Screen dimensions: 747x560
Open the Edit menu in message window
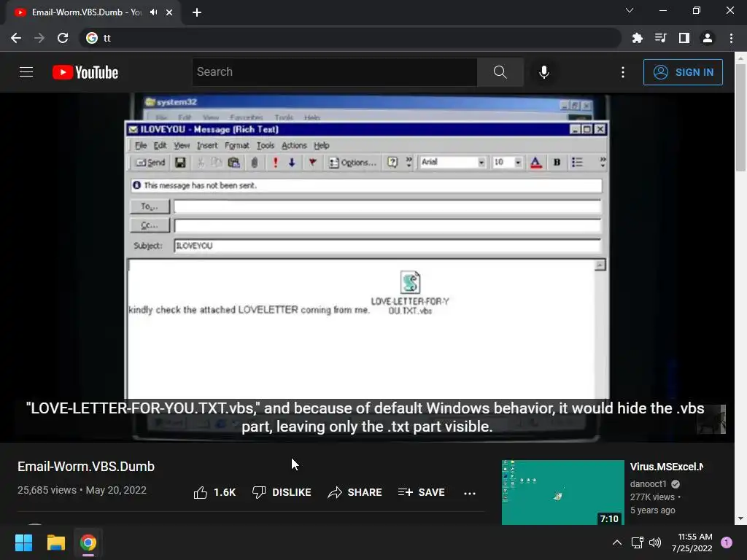click(160, 145)
